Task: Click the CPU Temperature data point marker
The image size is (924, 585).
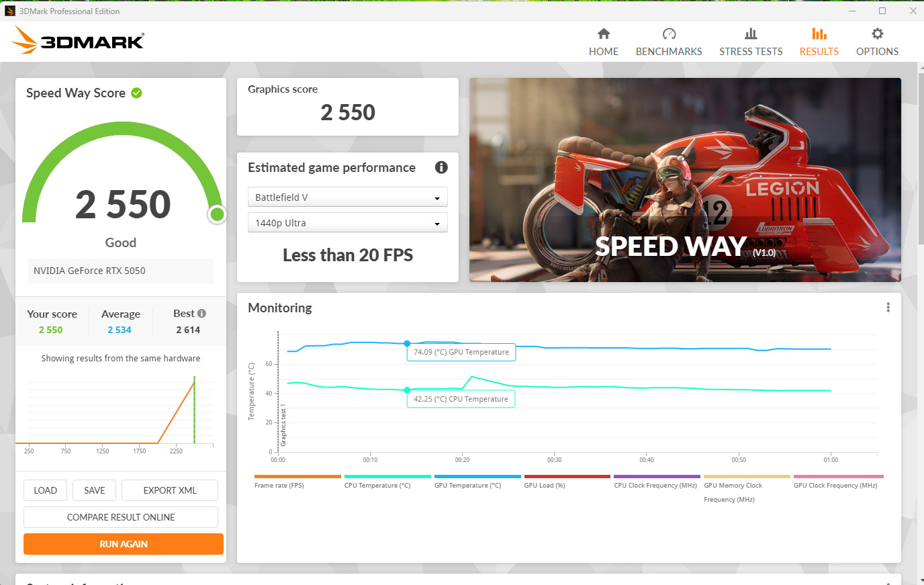Action: 407,390
